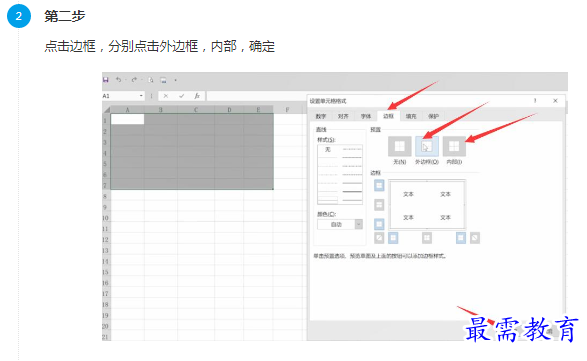Click the print preview page icon
Screen dimensions: 587x361
(x=150, y=80)
